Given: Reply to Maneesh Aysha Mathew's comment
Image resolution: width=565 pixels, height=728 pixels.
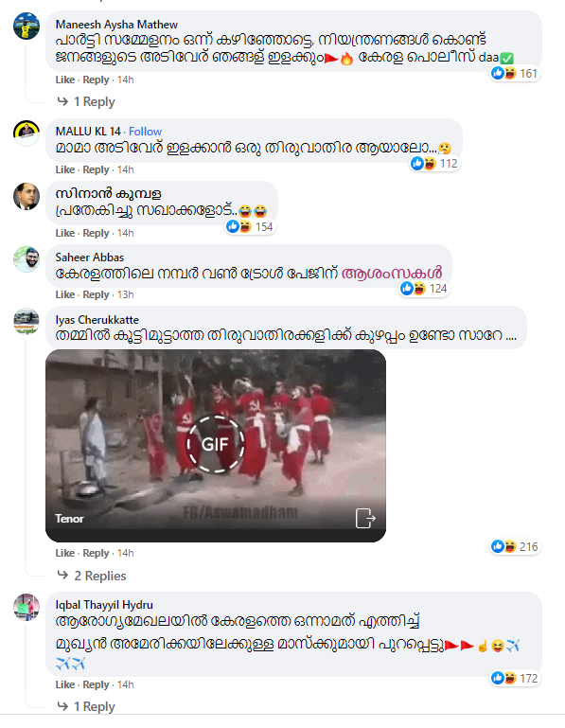Looking at the screenshot, I should 96,80.
